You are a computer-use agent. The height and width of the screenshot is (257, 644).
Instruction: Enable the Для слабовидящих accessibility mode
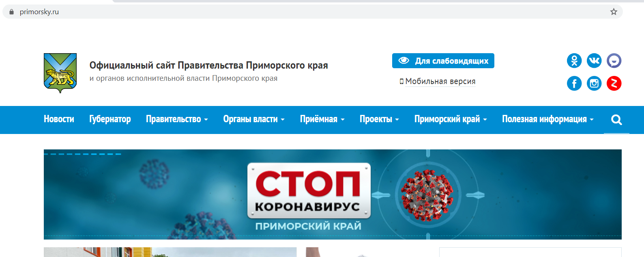point(443,61)
